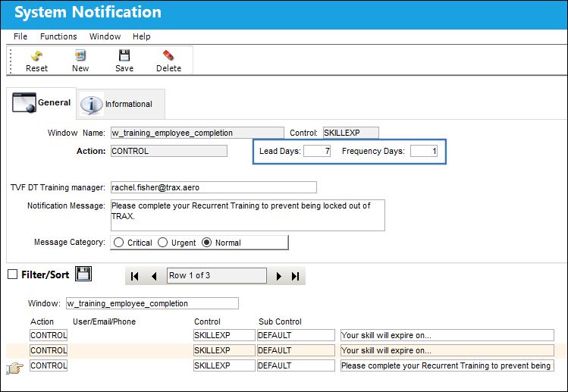This screenshot has width=568, height=392.
Task: Select second row's CONTROL action cell
Action: coord(49,350)
